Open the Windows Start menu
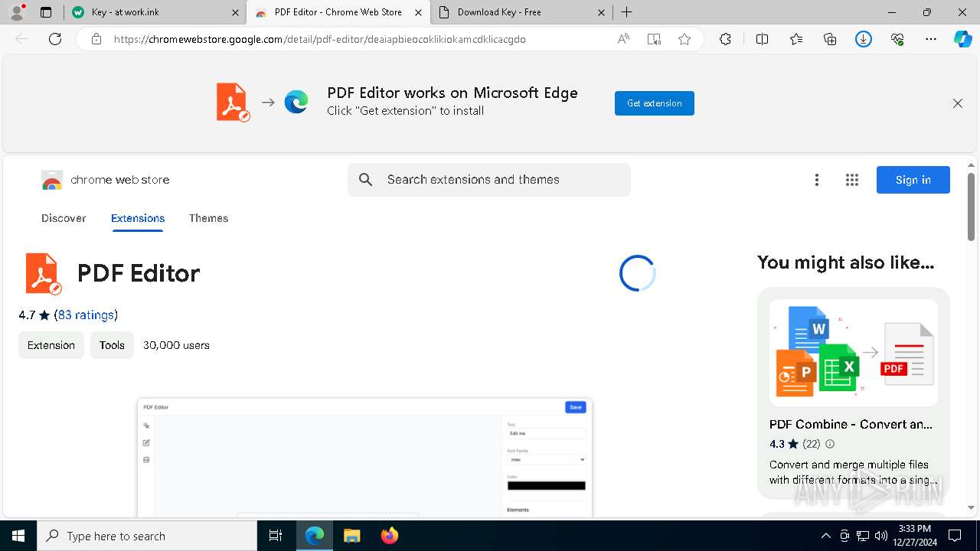This screenshot has width=980, height=551. [18, 536]
